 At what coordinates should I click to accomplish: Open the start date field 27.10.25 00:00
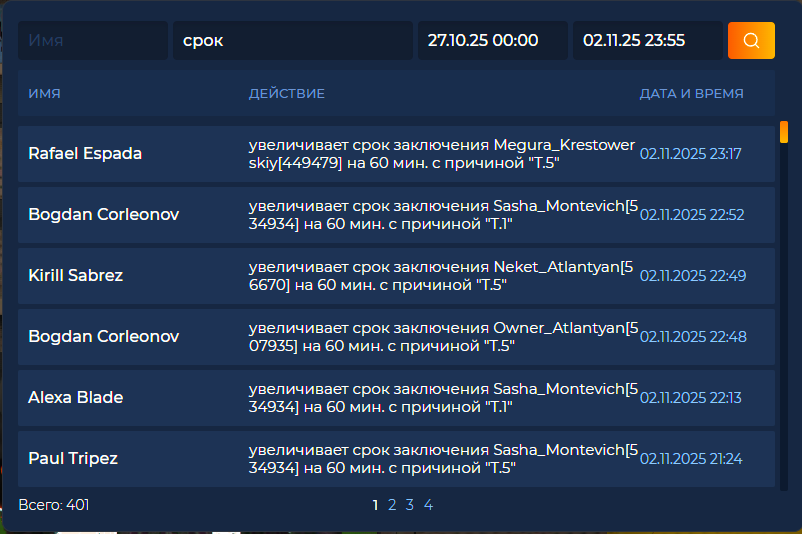pos(492,41)
